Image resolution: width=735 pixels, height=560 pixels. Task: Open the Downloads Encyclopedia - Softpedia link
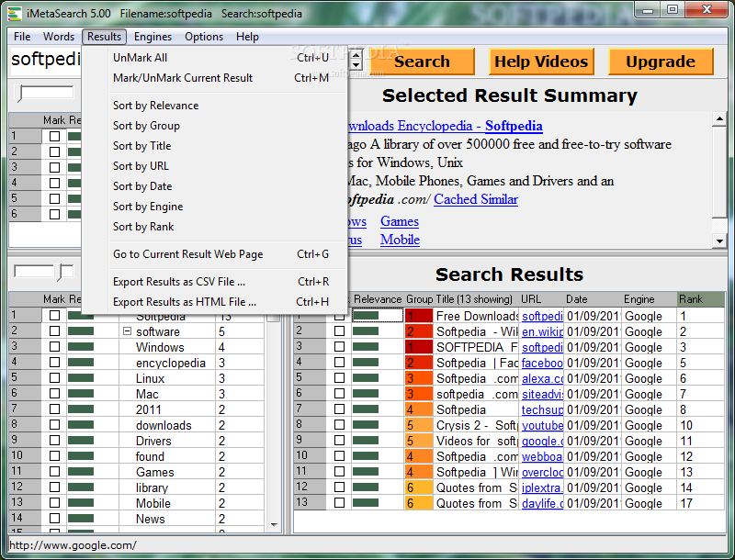445,126
